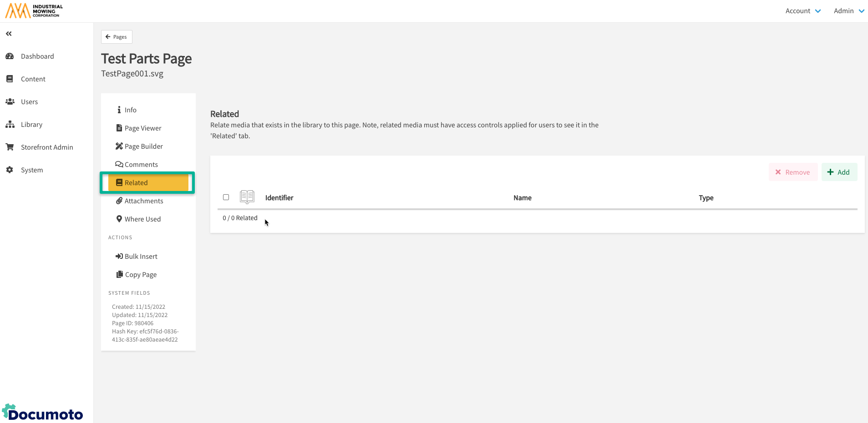
Task: Toggle the select-all related checkbox
Action: pos(226,197)
